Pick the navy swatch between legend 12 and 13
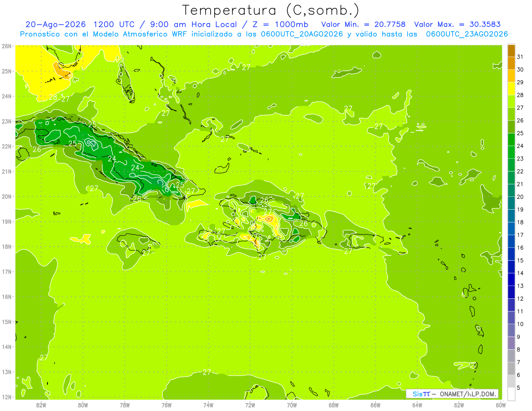532x411 pixels. [x=511, y=293]
